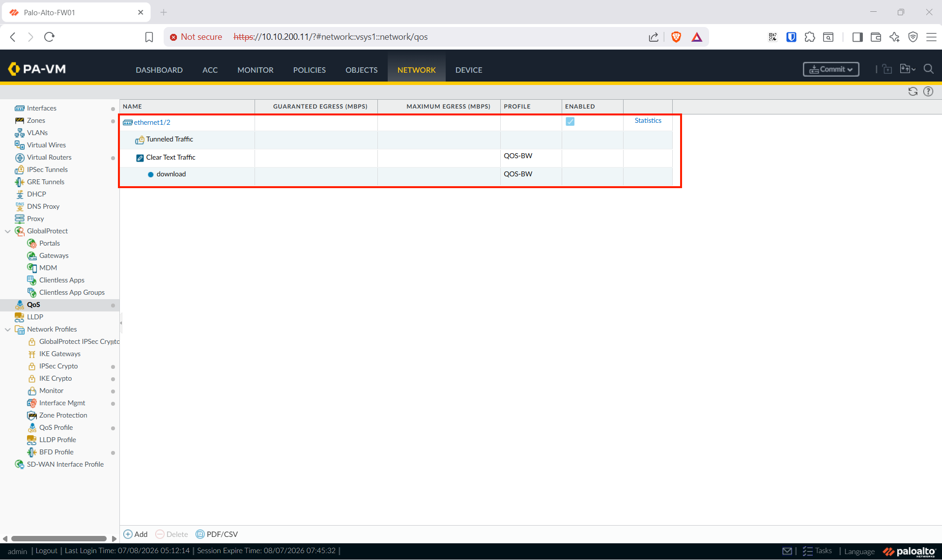942x560 pixels.
Task: Export table with PDF/CSV button
Action: [217, 534]
